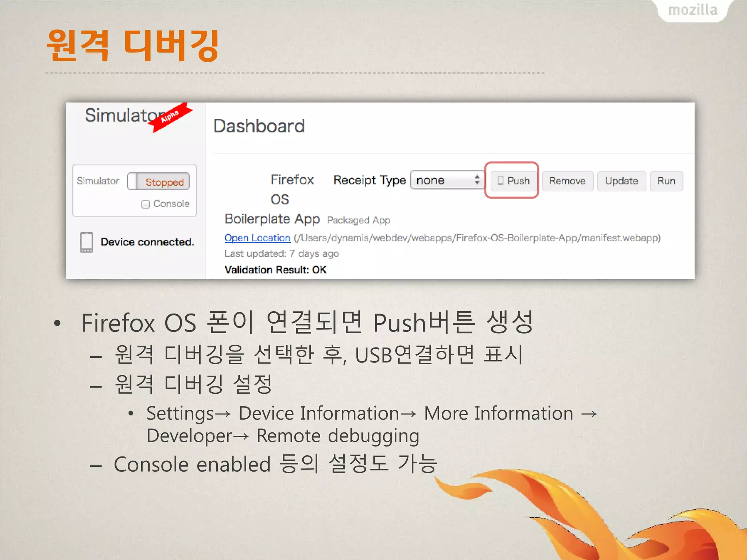Click the Firefox OS app name text
This screenshot has height=560, width=747.
pyautogui.click(x=292, y=190)
